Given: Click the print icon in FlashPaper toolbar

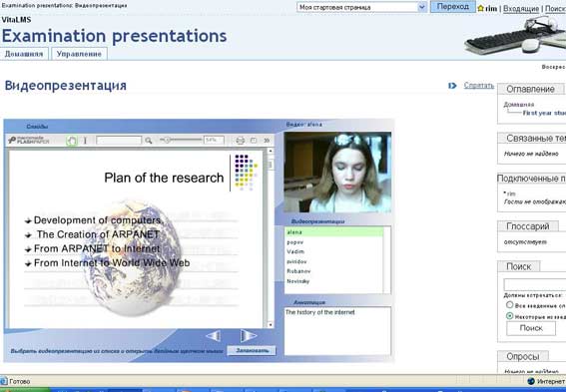Looking at the screenshot, I should pyautogui.click(x=240, y=141).
